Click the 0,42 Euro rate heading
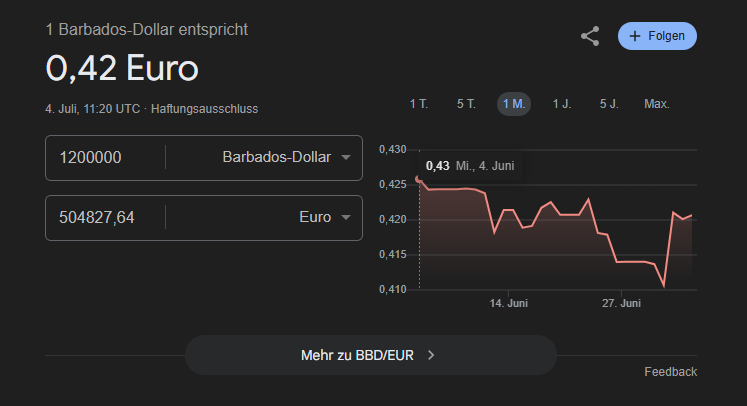Image resolution: width=747 pixels, height=406 pixels. (122, 69)
